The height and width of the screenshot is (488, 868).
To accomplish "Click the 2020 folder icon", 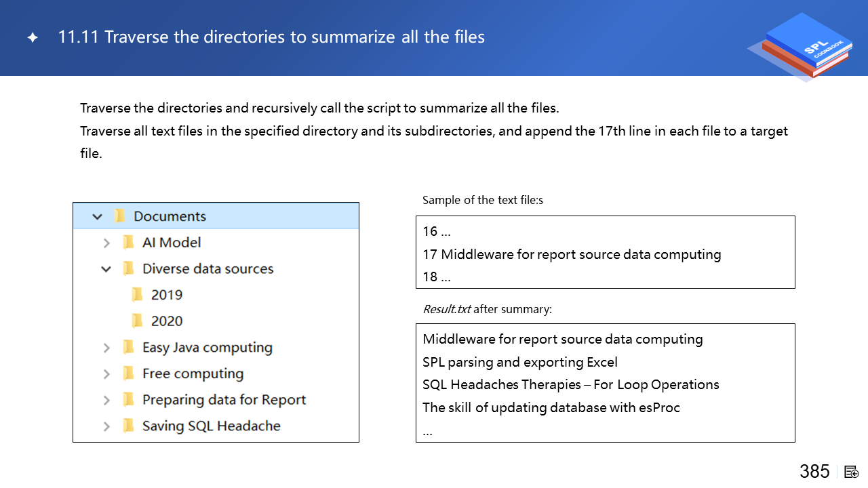I will (138, 321).
